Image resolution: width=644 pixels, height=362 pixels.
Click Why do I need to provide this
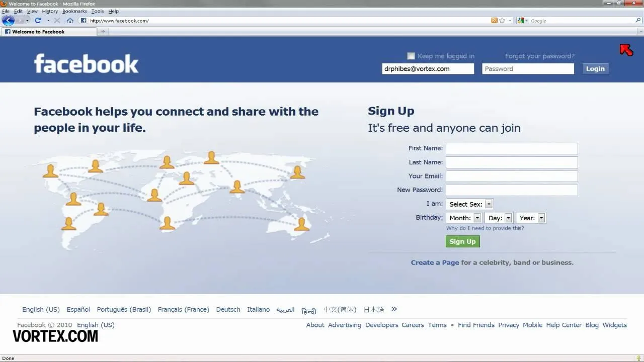[485, 228]
